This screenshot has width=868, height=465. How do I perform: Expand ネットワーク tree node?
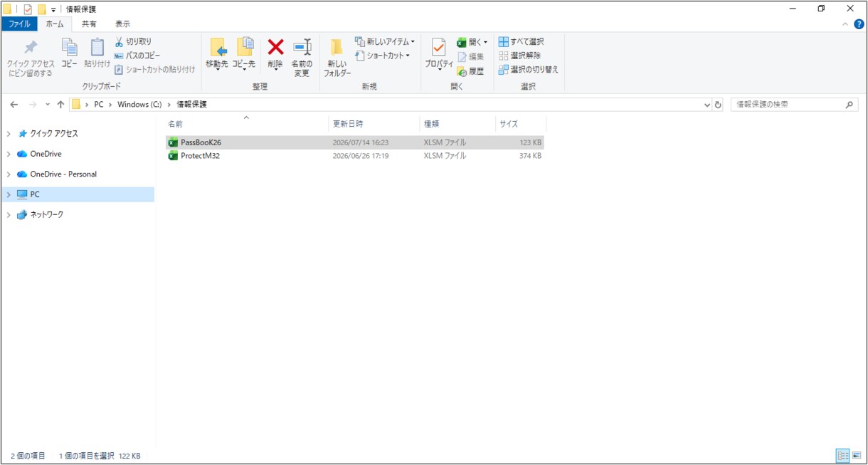pos(9,214)
